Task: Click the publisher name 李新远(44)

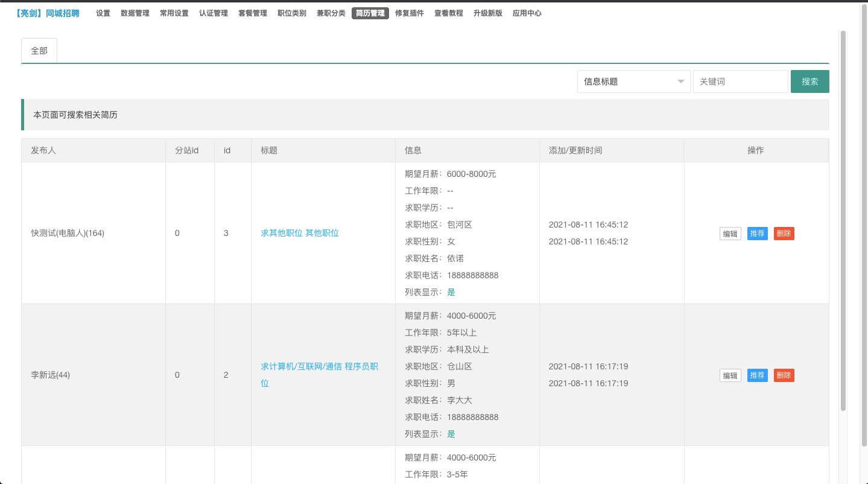Action: tap(51, 375)
